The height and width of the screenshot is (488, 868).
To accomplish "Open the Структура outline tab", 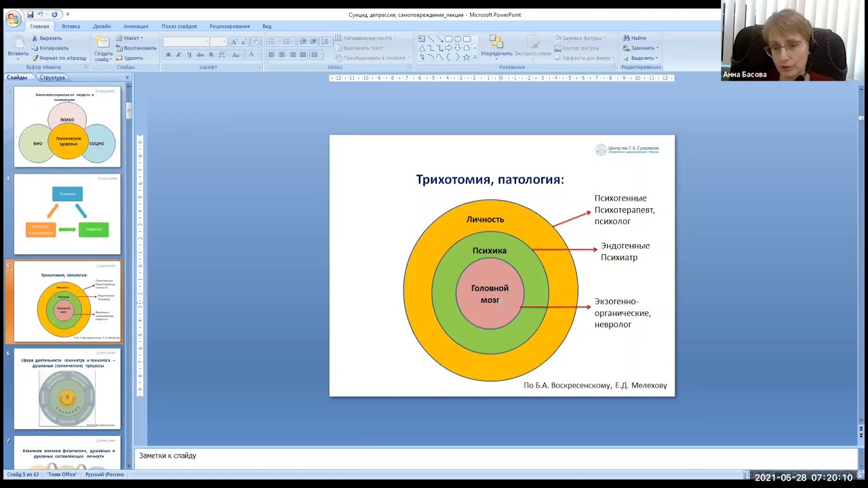I will (x=52, y=77).
